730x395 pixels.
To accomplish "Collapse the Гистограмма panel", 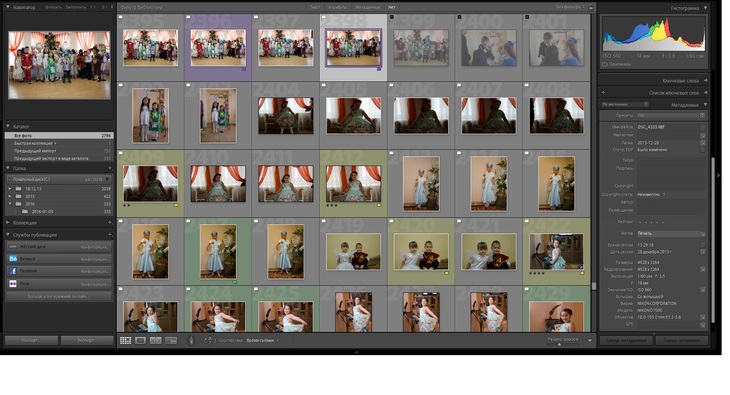I will tap(706, 8).
